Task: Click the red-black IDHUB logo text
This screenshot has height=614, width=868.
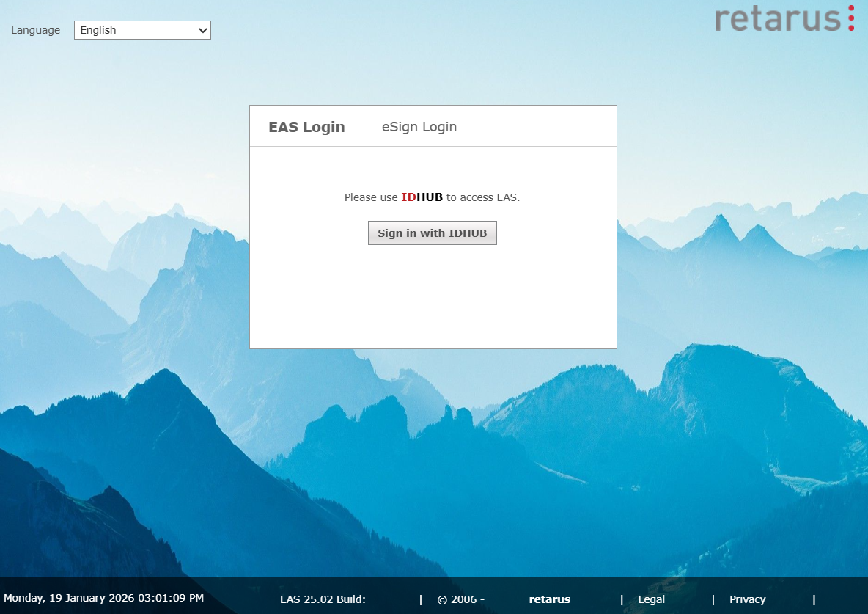Action: [x=422, y=197]
